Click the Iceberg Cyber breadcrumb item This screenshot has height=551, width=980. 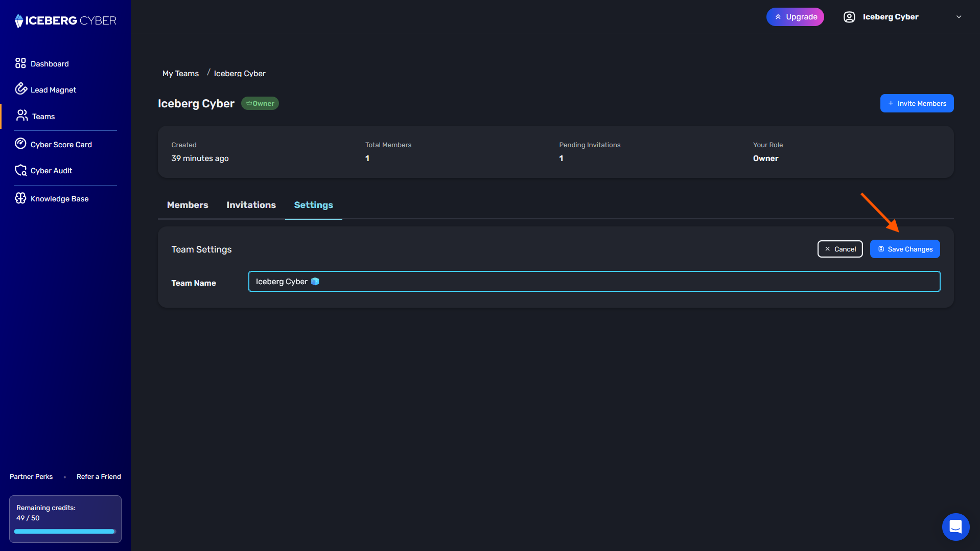(240, 74)
